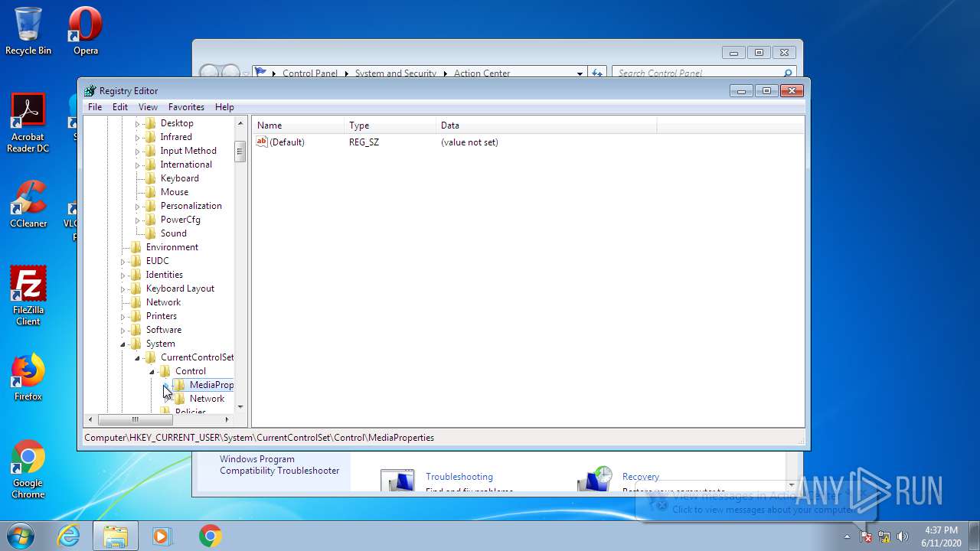Select the Keyboard folder icon
Screen dimensions: 980x551
click(150, 178)
